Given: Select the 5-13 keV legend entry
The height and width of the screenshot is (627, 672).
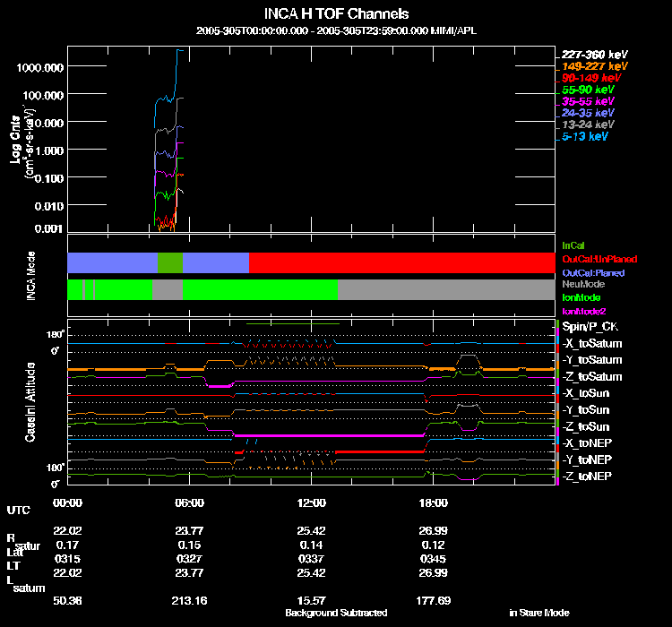Looking at the screenshot, I should (584, 136).
